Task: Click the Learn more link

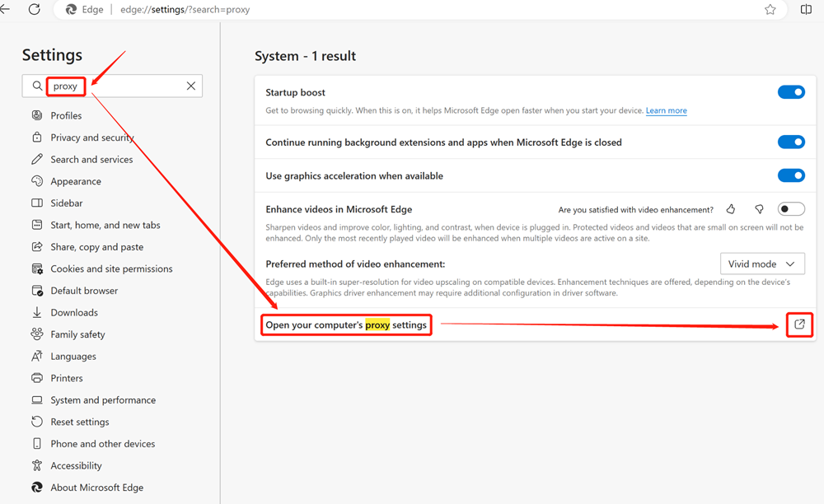Action: pyautogui.click(x=667, y=111)
